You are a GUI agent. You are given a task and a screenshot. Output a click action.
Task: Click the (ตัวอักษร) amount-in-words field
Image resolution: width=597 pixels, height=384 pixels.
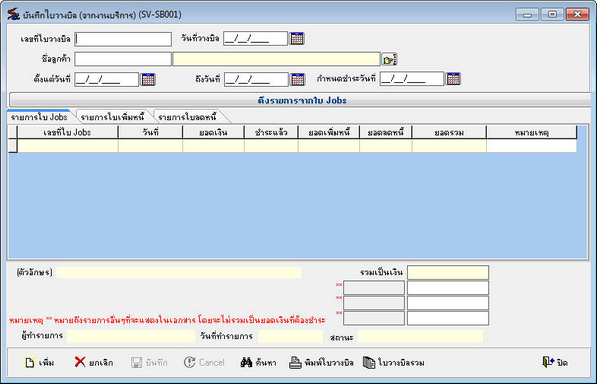(x=179, y=272)
